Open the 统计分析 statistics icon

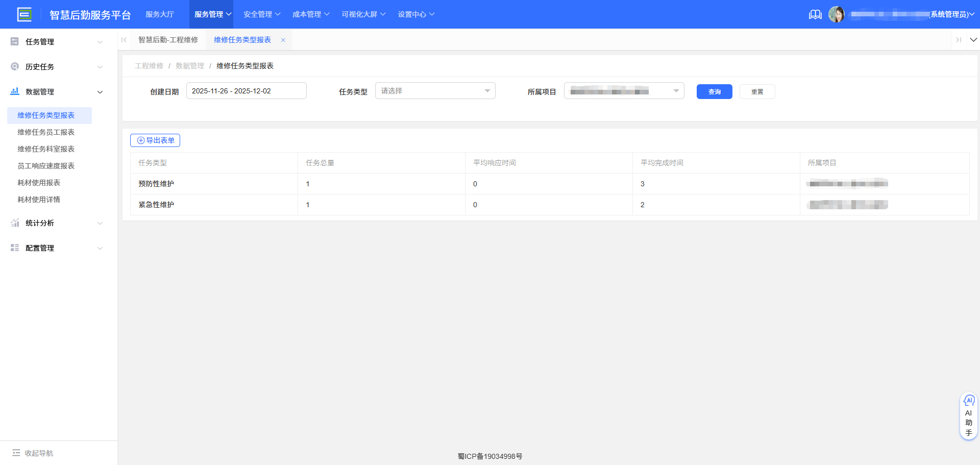click(14, 223)
